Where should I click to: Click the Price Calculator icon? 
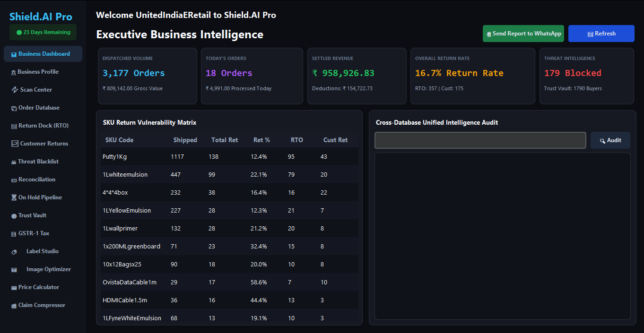pyautogui.click(x=14, y=288)
